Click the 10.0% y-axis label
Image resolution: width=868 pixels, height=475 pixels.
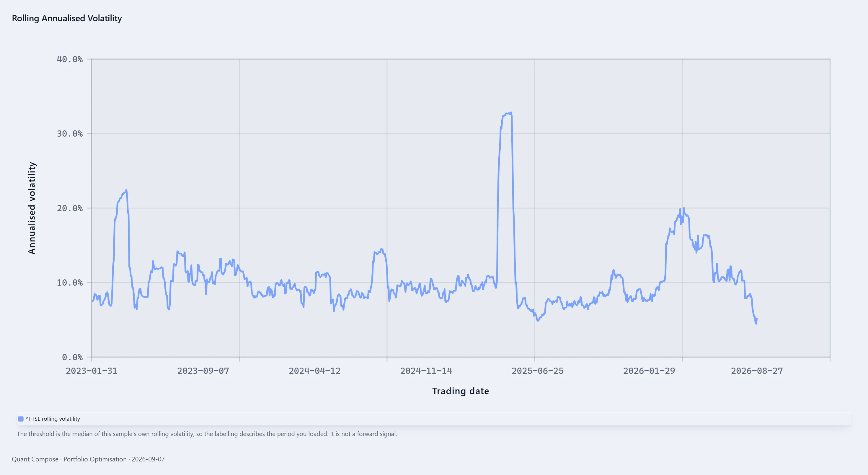[x=70, y=282]
